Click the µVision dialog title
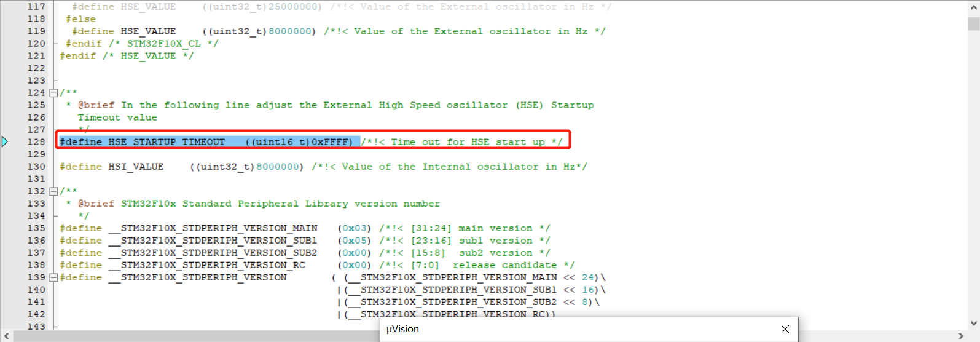 tap(402, 329)
